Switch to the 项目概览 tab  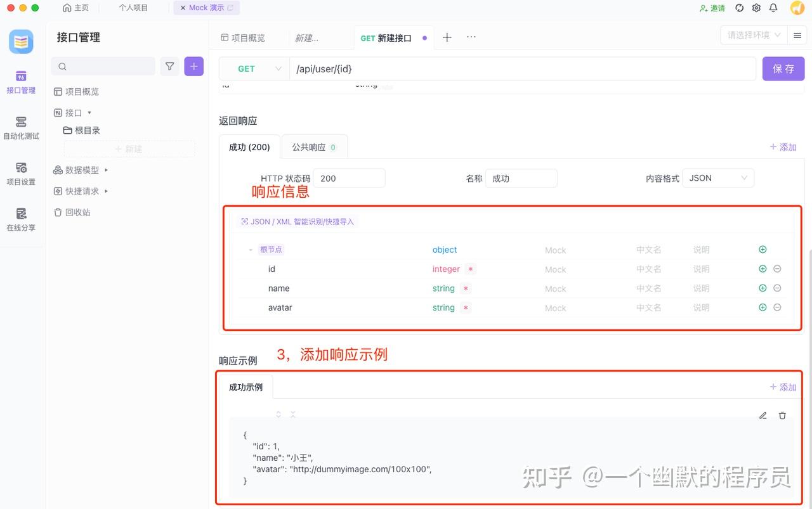pyautogui.click(x=243, y=38)
